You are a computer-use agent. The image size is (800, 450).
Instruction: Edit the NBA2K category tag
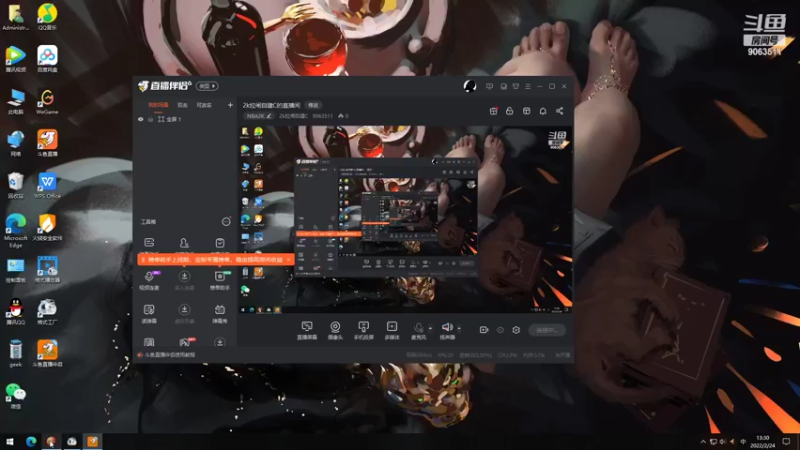click(x=259, y=116)
